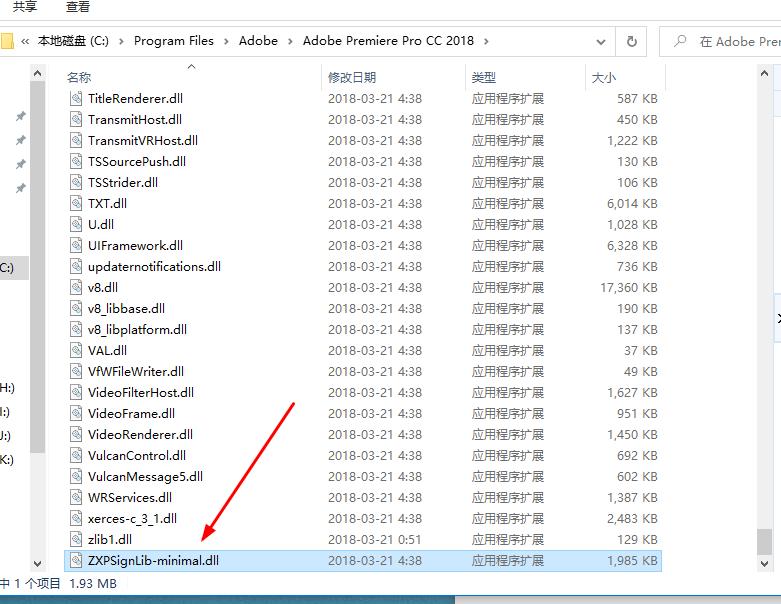
Task: Open the address bar history dropdown
Action: [x=601, y=42]
